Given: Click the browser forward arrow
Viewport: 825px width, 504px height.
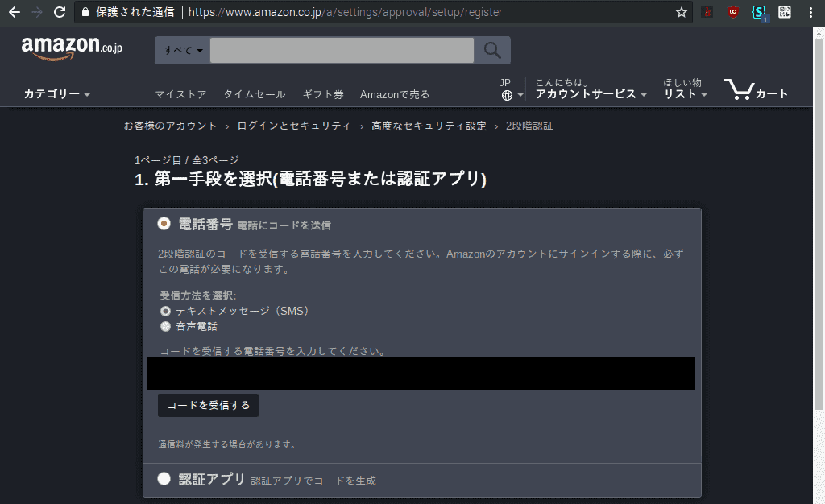Looking at the screenshot, I should [37, 12].
